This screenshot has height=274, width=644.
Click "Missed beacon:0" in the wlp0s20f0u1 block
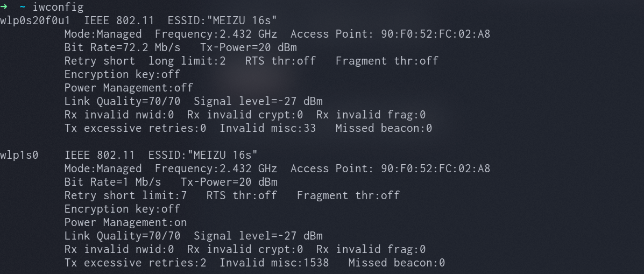[x=384, y=128]
